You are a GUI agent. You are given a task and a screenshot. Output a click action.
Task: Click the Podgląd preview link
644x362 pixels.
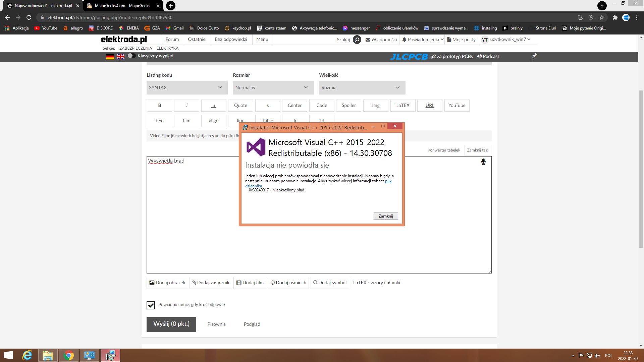252,324
